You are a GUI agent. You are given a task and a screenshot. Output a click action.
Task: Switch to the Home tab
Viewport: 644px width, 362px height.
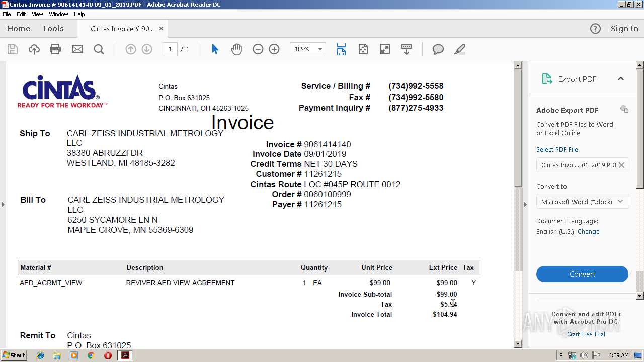(x=19, y=29)
